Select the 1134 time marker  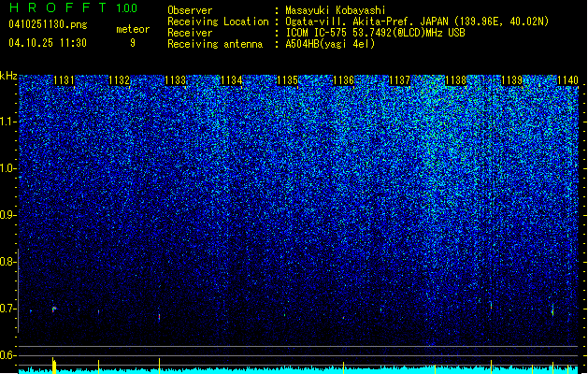(232, 80)
